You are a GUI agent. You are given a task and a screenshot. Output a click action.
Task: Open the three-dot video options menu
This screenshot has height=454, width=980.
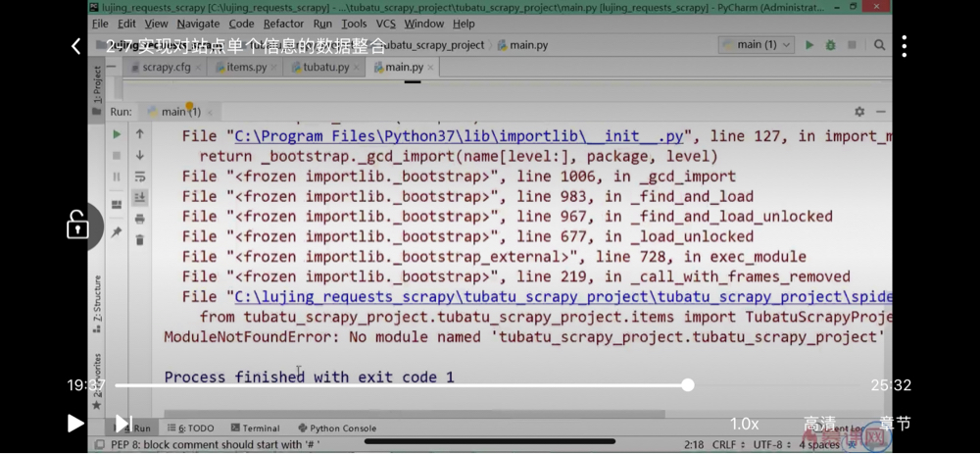[x=904, y=46]
